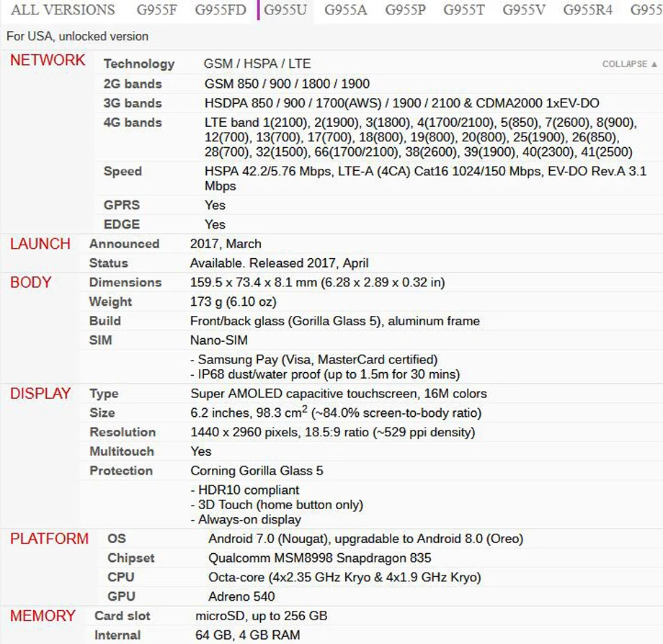Click the GPU label
This screenshot has width=663, height=644.
pyautogui.click(x=121, y=596)
